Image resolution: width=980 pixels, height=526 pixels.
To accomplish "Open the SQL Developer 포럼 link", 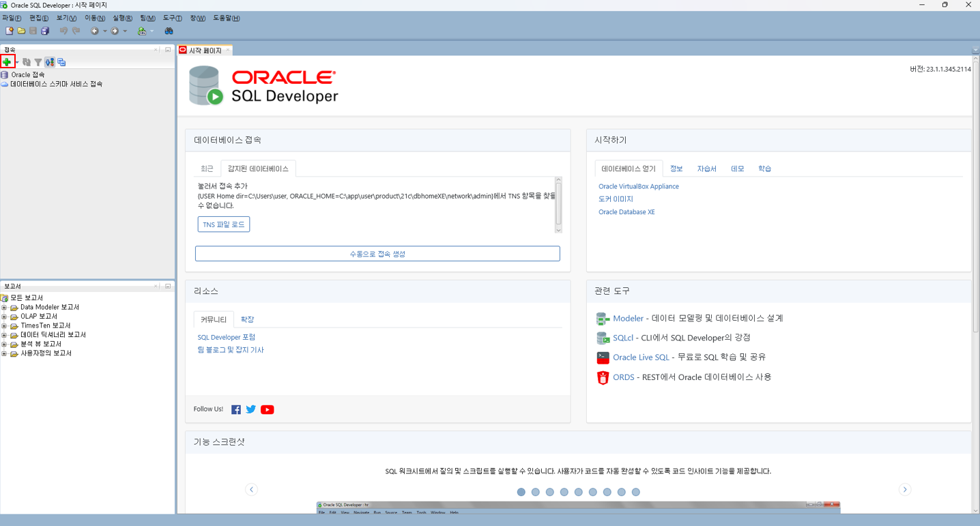I will pyautogui.click(x=227, y=337).
